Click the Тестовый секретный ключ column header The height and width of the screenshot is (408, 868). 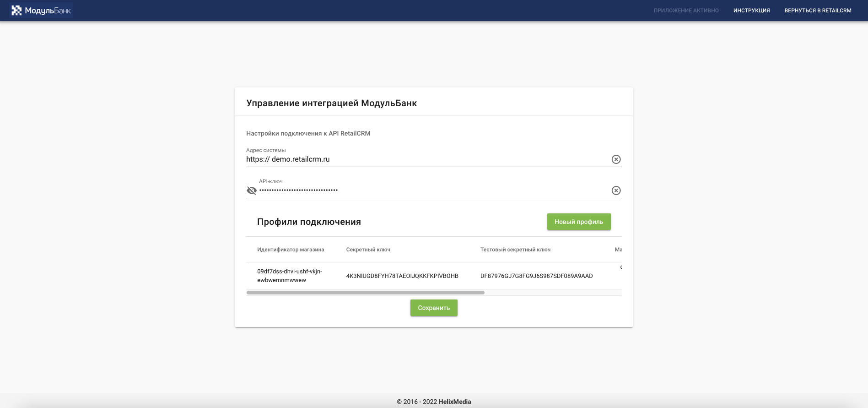click(515, 250)
